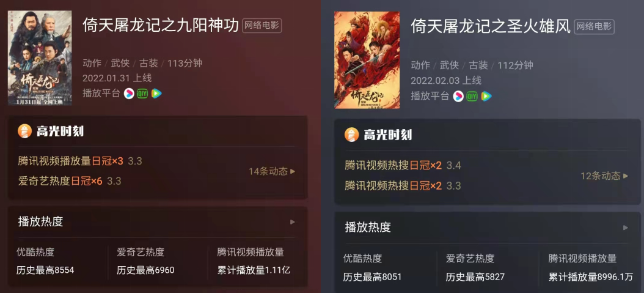Select 网络电影 tag beside 九阳神功 title

click(x=262, y=26)
